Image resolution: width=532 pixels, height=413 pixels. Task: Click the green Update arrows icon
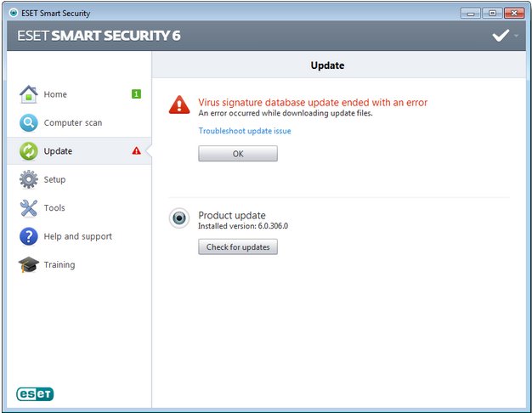(x=29, y=151)
